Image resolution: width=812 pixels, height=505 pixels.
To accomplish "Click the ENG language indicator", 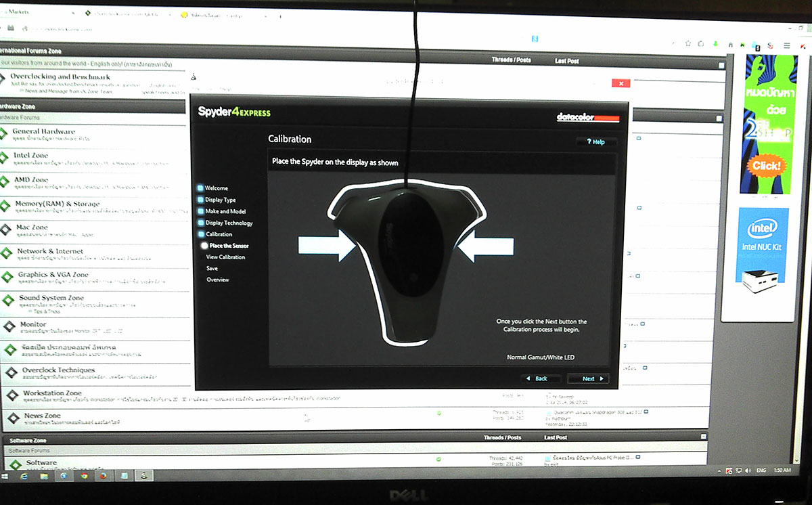I will [x=761, y=469].
